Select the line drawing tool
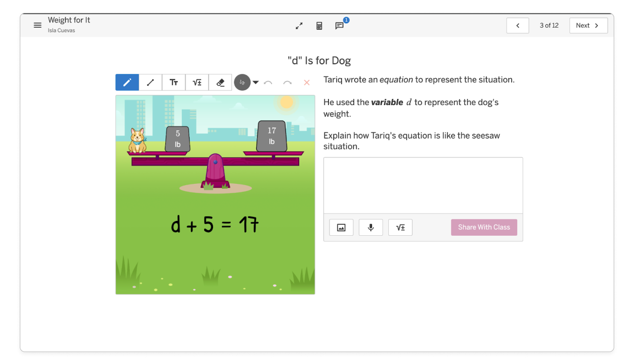 [151, 83]
